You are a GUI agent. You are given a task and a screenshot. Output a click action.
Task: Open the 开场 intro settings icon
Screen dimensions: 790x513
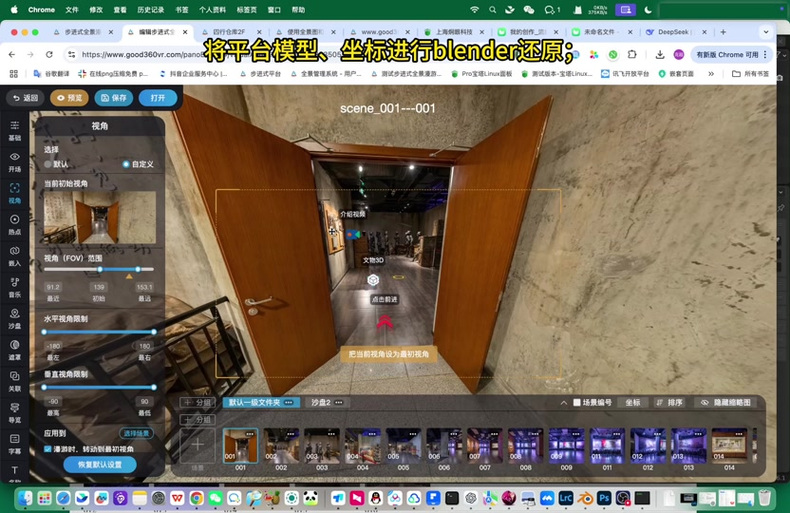click(x=15, y=162)
